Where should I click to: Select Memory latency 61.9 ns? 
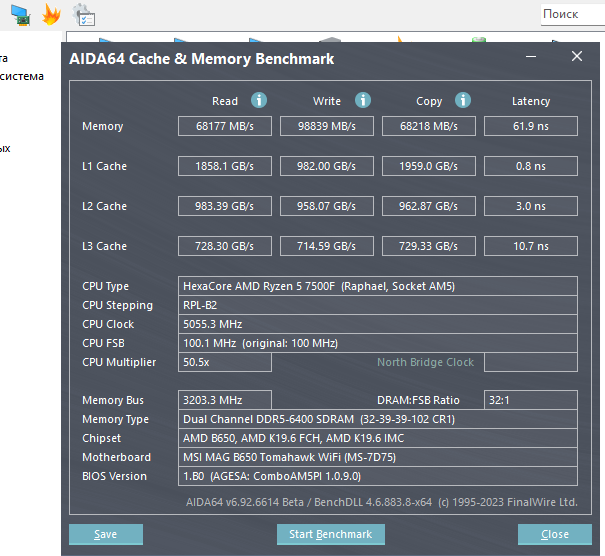pyautogui.click(x=531, y=126)
